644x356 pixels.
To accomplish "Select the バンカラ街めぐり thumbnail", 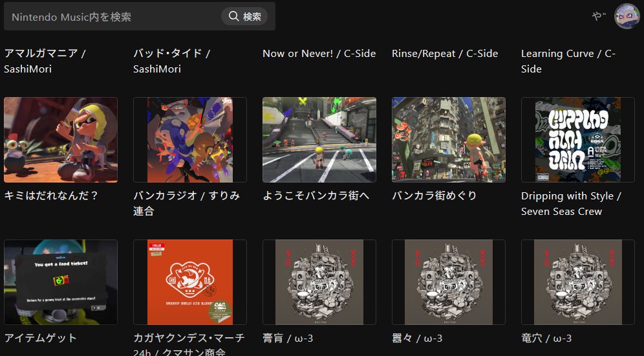I will point(449,140).
